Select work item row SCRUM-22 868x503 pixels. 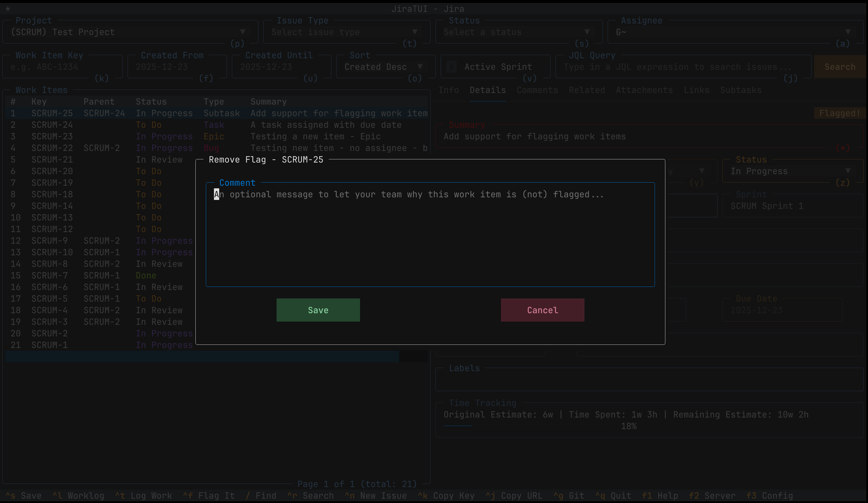(217, 148)
